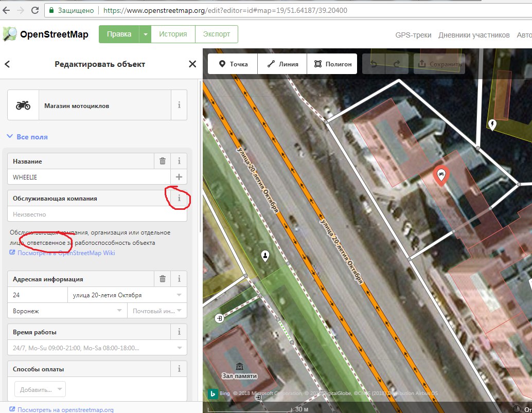Click the motorcycle preset icon

[x=23, y=105]
